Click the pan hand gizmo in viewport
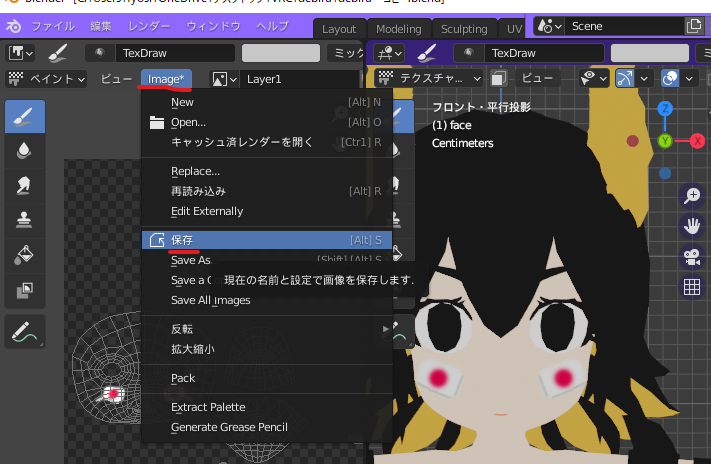Image resolution: width=711 pixels, height=464 pixels. click(692, 226)
